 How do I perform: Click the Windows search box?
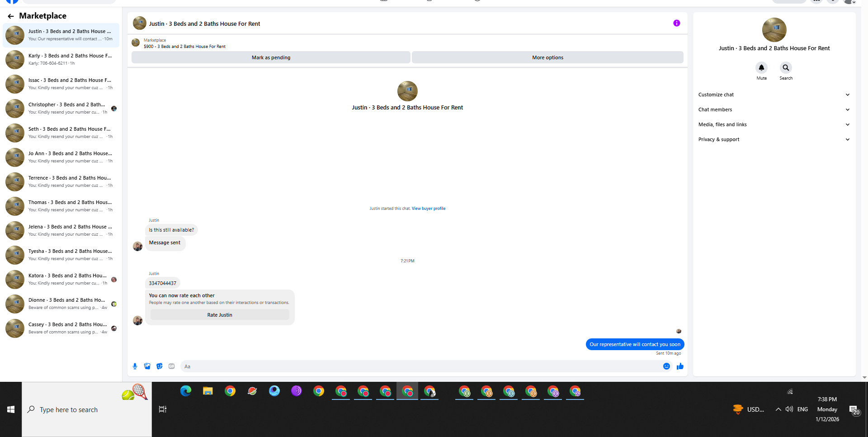pos(87,409)
